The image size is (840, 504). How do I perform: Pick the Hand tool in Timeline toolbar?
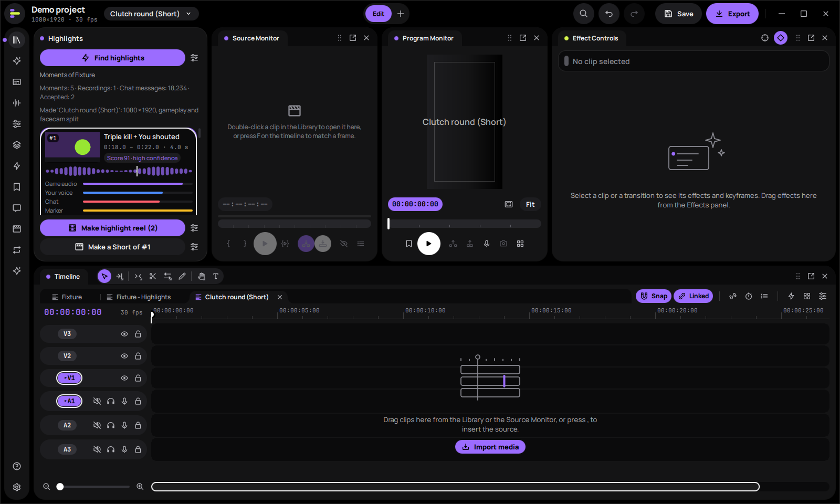click(x=201, y=276)
